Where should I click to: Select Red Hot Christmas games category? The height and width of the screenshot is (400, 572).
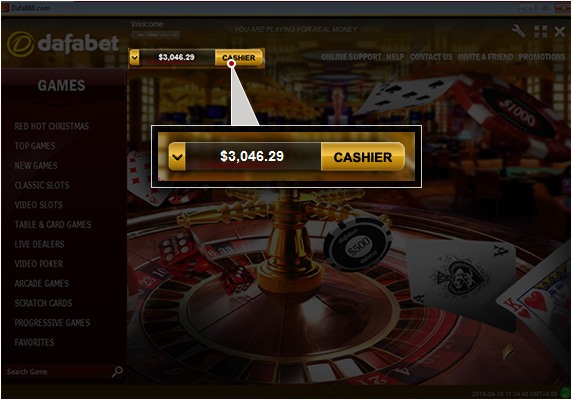[52, 126]
